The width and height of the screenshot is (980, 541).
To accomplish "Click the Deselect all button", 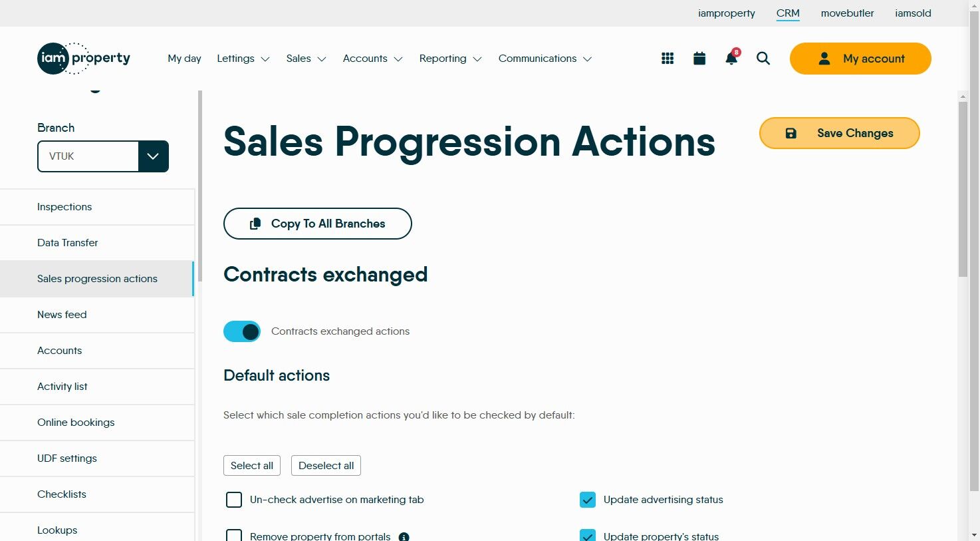I will pyautogui.click(x=326, y=466).
